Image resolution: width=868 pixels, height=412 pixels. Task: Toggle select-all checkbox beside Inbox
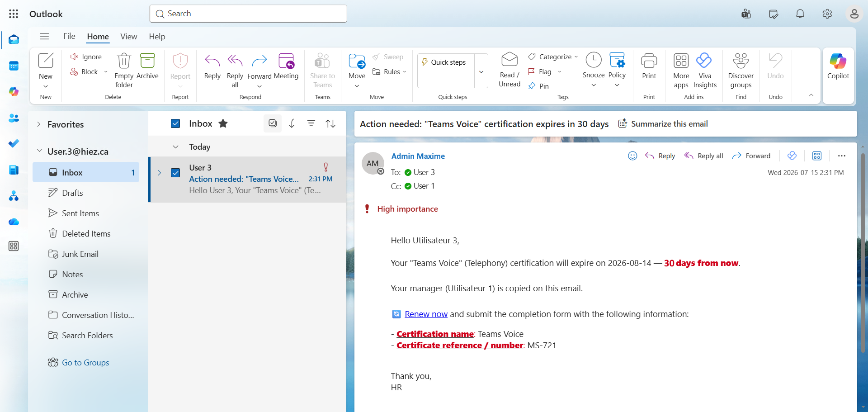[x=175, y=123]
